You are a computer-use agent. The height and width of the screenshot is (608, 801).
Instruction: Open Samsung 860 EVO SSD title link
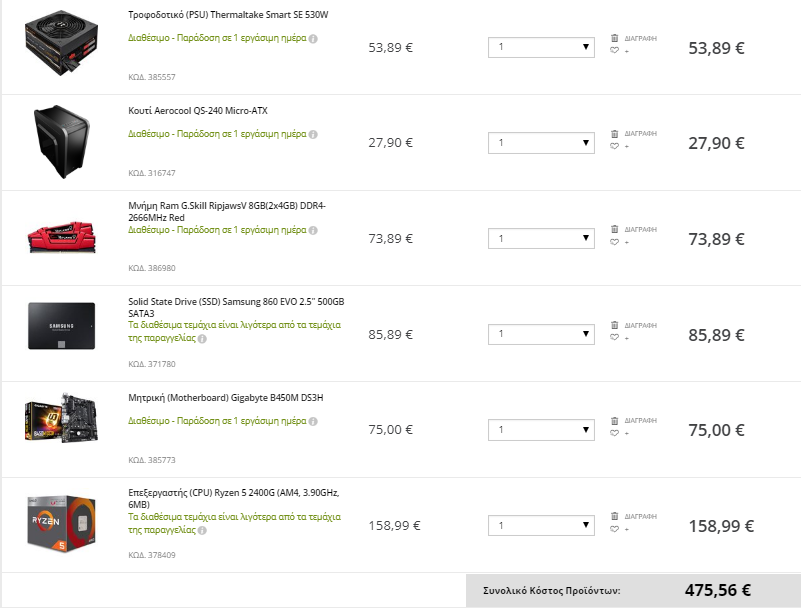click(x=236, y=307)
